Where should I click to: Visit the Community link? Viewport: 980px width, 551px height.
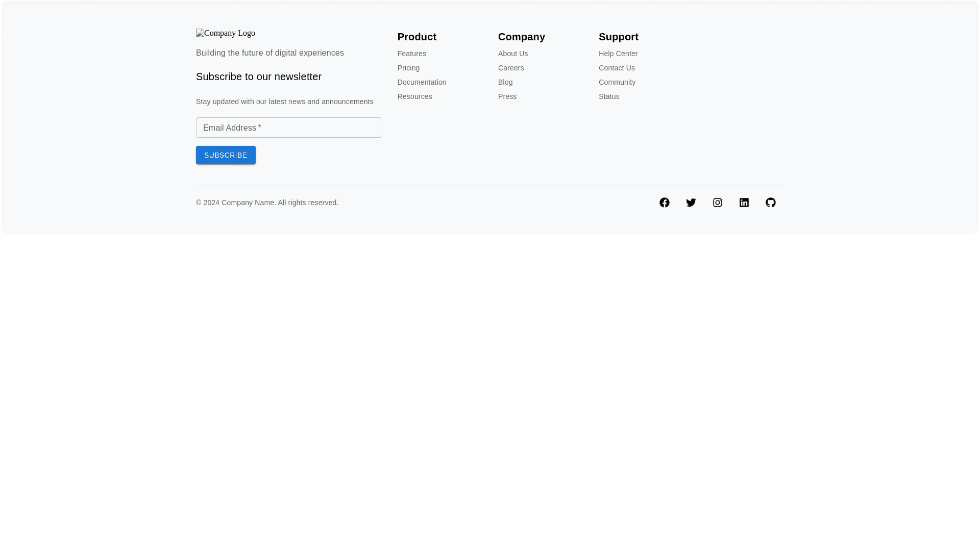617,82
